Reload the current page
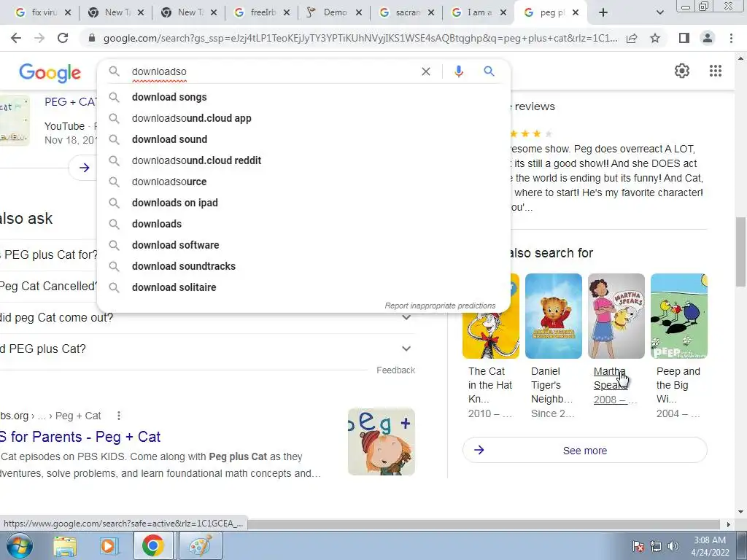 tap(63, 38)
